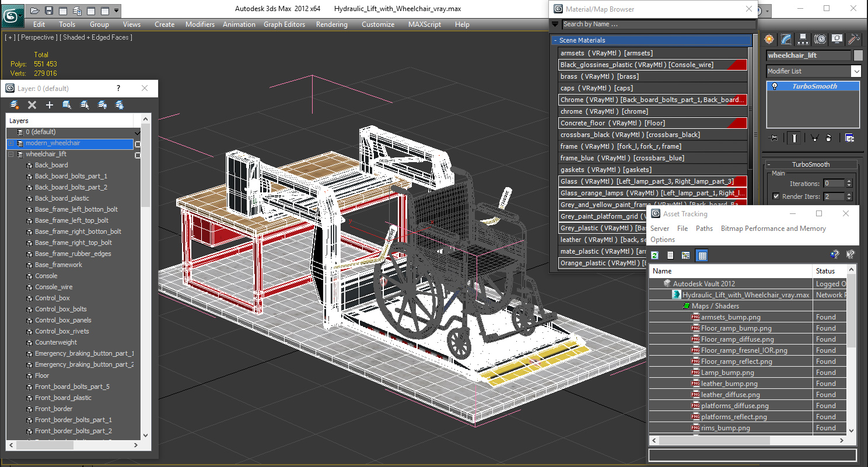868x467 pixels.
Task: Click Select Highlighted Objects and Layers icon
Action: (67, 105)
